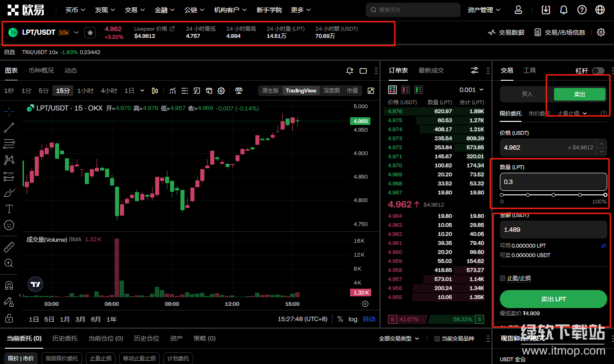The image size is (614, 364).
Task: Click the download app icon
Action: click(x=546, y=10)
